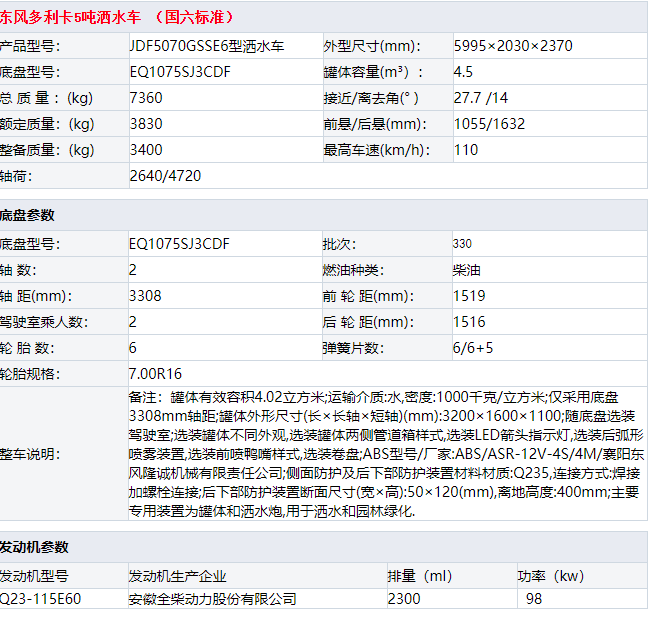
Task: Click max speed value 110
Action: coord(466,150)
